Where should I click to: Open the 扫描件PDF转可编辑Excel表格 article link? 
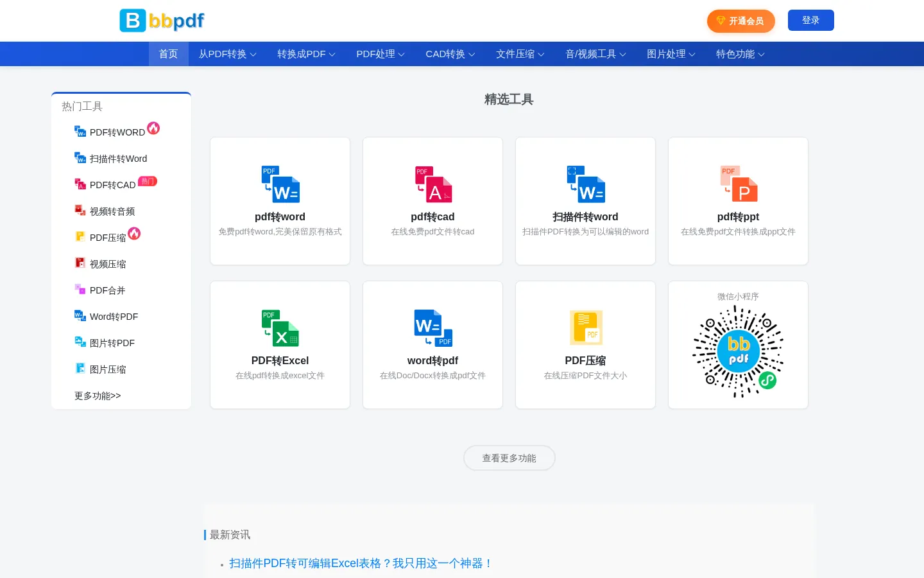361,563
